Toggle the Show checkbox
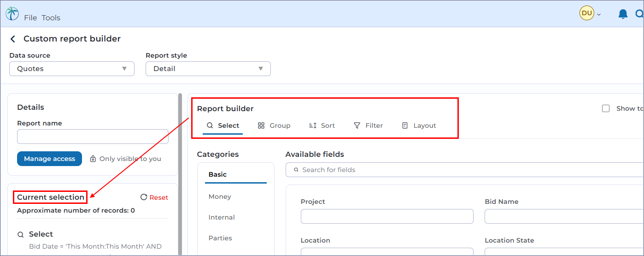Viewport: 644px width, 256px height. [606, 108]
